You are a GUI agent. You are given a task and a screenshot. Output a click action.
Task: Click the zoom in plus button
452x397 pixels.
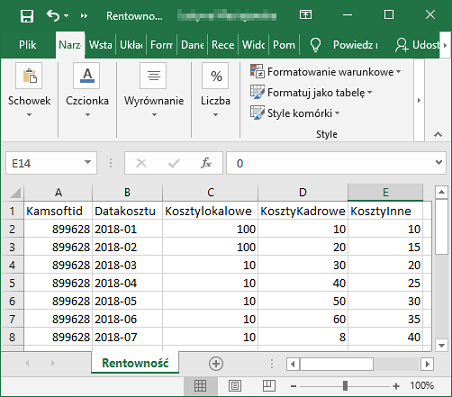click(x=396, y=386)
